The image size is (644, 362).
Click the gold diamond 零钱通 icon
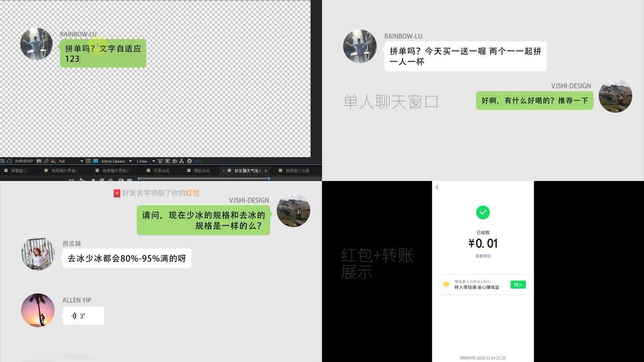click(x=446, y=284)
